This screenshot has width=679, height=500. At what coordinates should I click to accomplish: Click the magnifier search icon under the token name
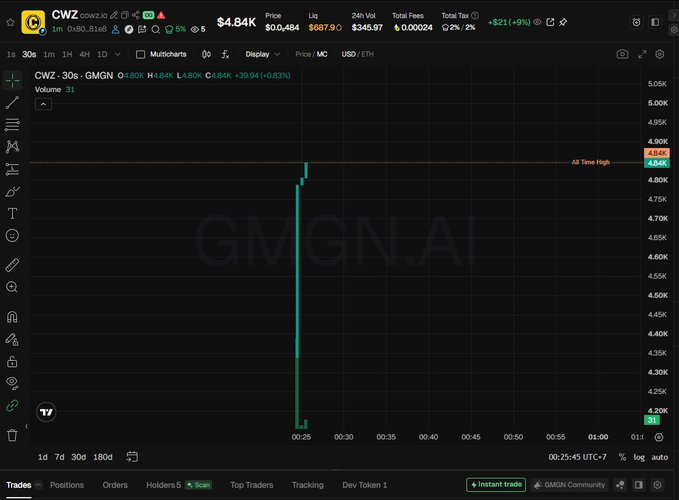pos(155,29)
